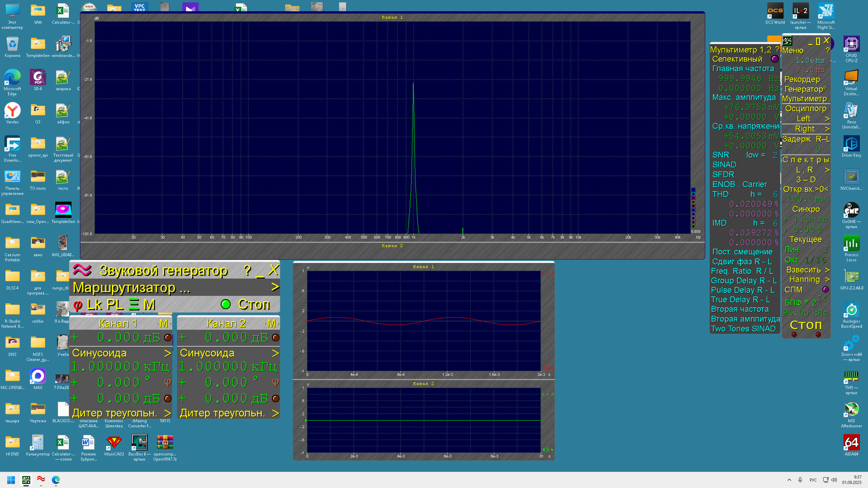868x488 pixels.
Task: Click the pink wave generator logo icon
Action: (x=82, y=270)
